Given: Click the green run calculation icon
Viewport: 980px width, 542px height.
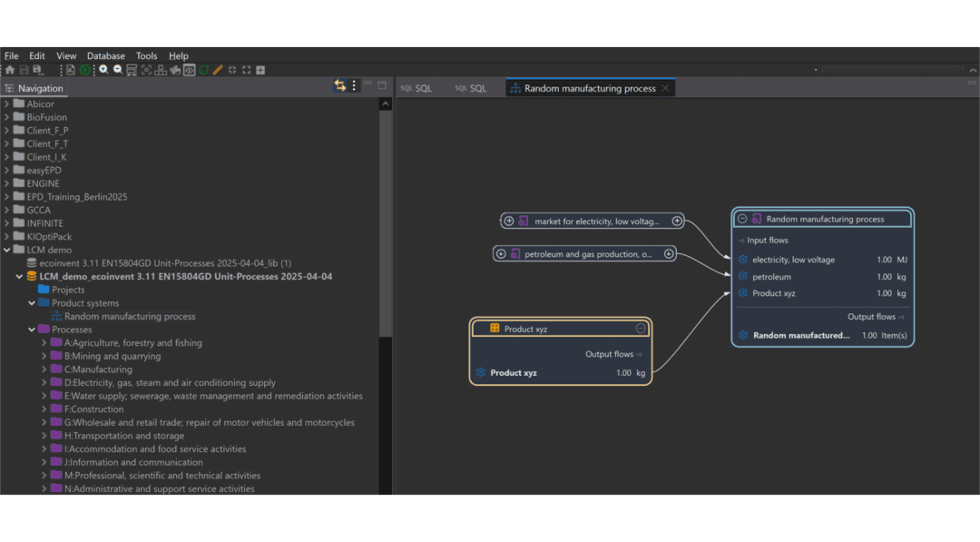Looking at the screenshot, I should 84,70.
